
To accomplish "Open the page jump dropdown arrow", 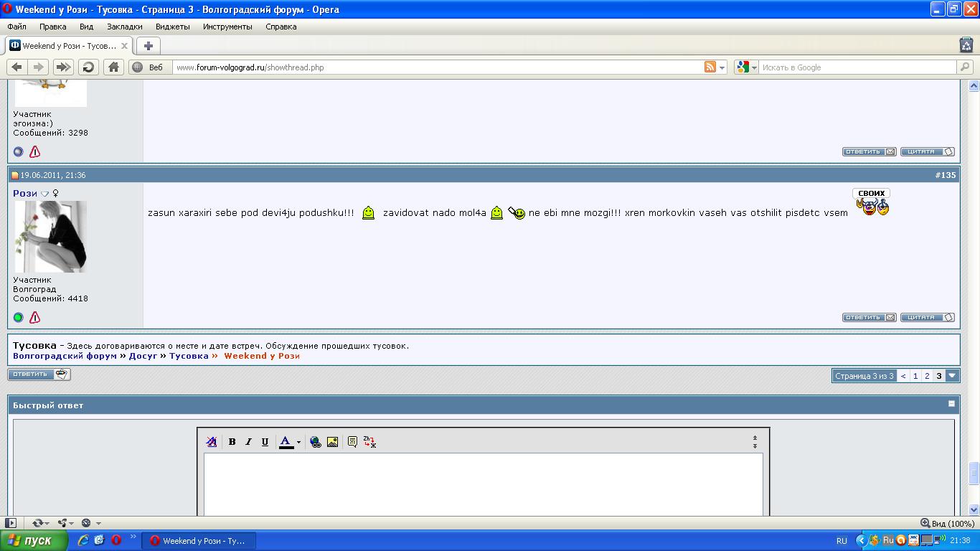I will pyautogui.click(x=952, y=376).
